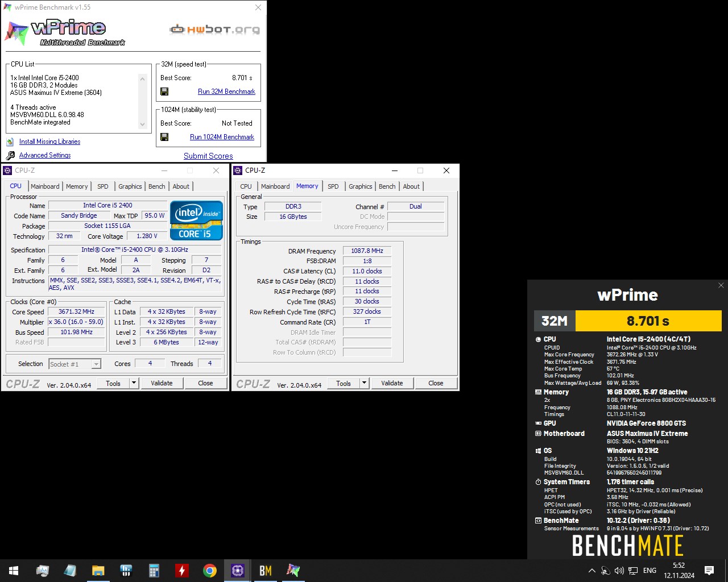Switch to Bench tab in right CPU-Z

point(387,186)
